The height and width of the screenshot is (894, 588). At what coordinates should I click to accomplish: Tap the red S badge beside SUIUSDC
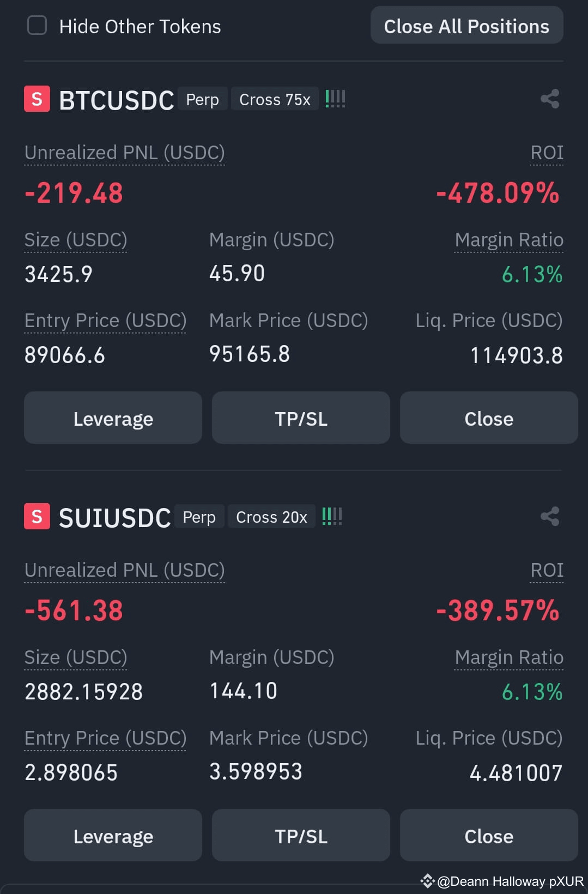pos(37,517)
